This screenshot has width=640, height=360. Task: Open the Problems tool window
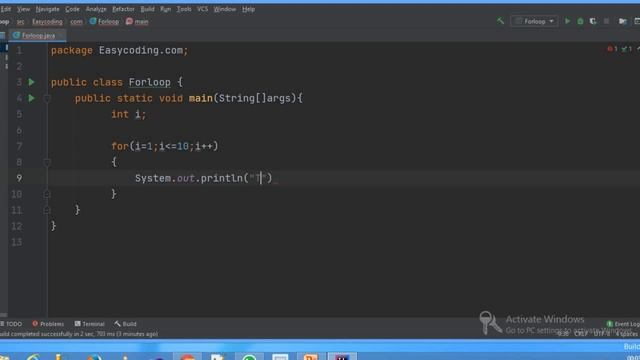(48, 324)
